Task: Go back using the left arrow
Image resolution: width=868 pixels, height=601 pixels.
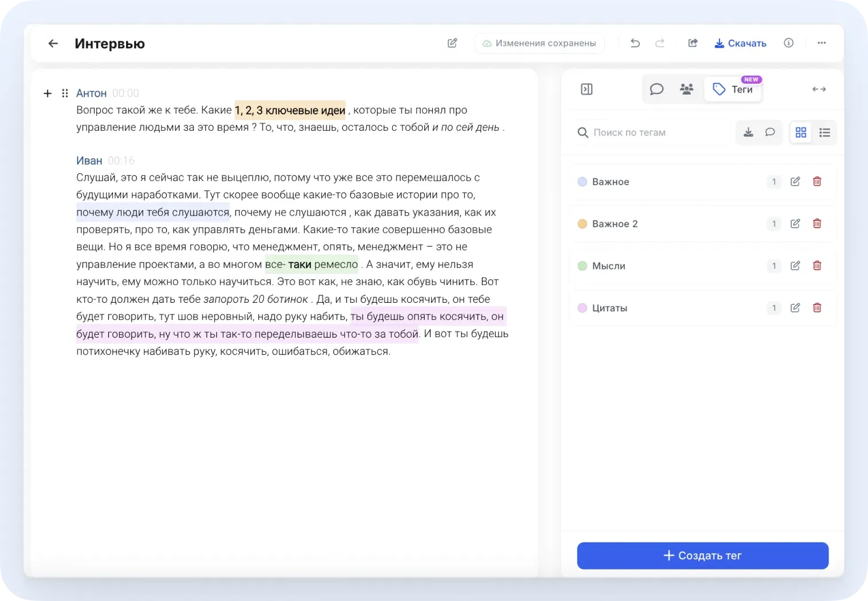Action: (53, 44)
